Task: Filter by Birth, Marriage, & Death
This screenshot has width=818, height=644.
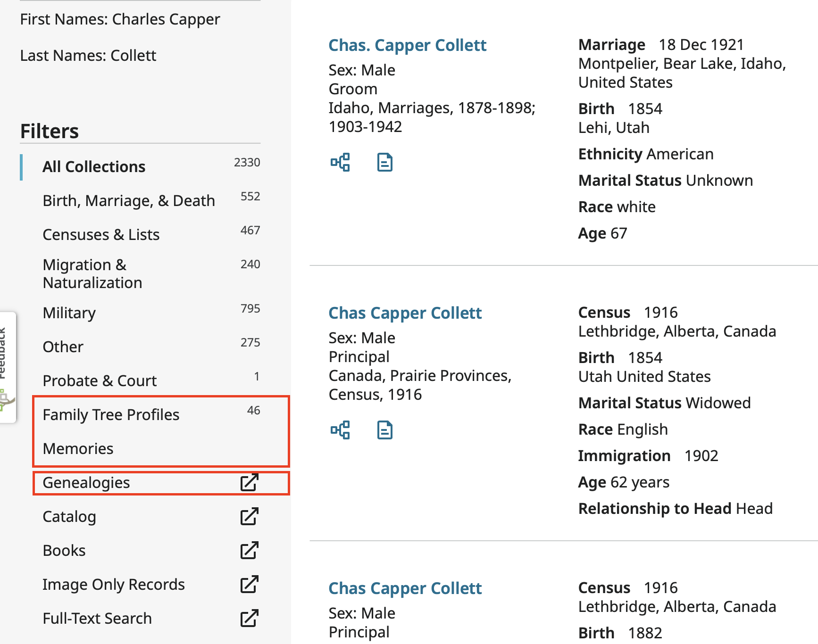Action: 128,201
